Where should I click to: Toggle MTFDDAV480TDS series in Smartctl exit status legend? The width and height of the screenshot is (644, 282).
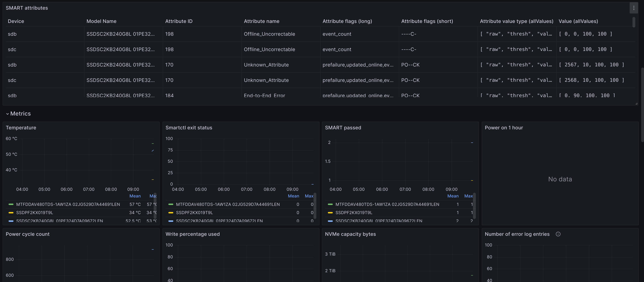click(227, 204)
